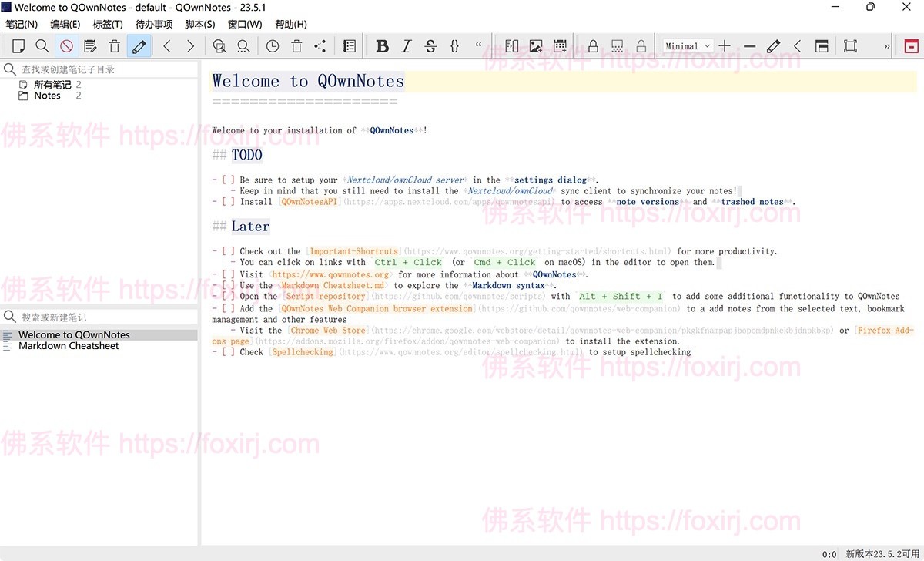Viewport: 924px width, 561px height.
Task: Toggle distraction-free mode with the frame icon
Action: pyautogui.click(x=850, y=45)
